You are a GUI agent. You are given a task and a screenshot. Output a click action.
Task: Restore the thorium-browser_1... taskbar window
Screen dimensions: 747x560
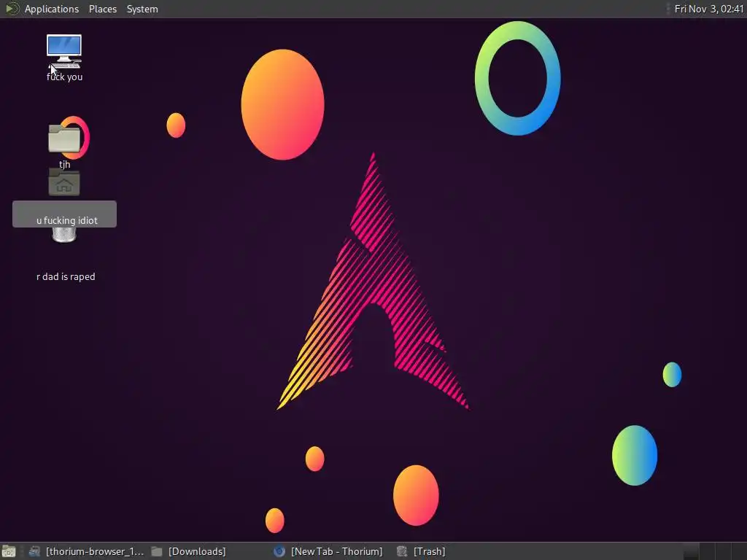[x=86, y=551]
